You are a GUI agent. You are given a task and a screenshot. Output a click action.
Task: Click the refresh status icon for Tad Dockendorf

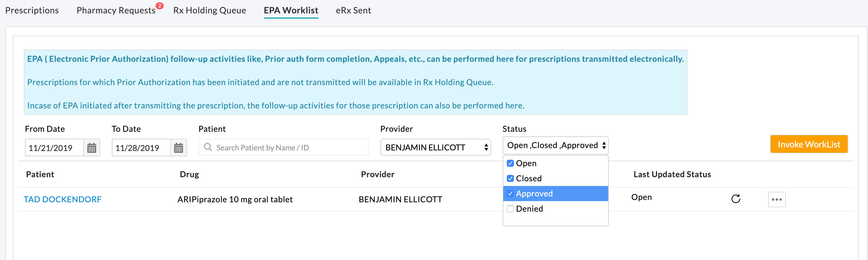point(735,199)
